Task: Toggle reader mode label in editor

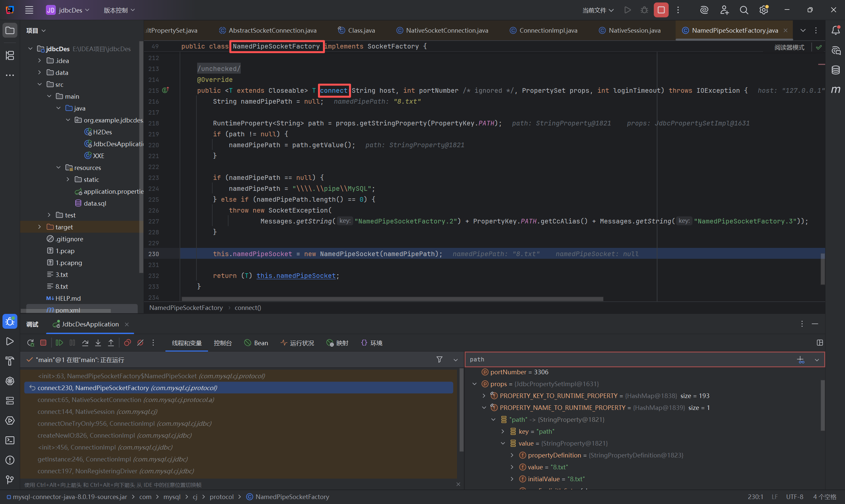Action: click(789, 47)
